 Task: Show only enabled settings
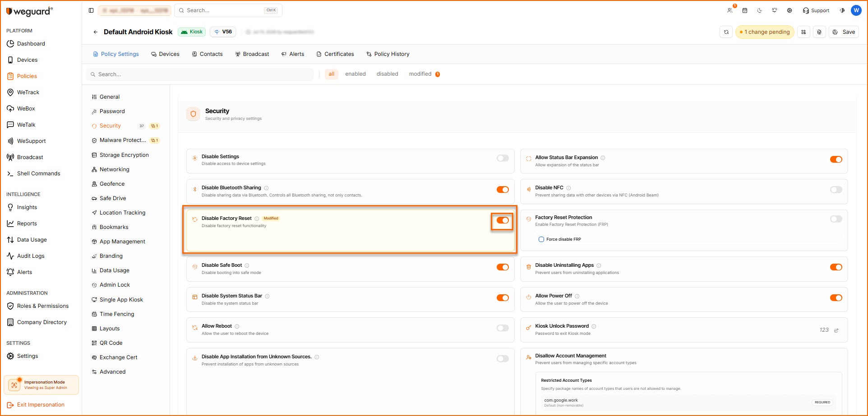(356, 74)
